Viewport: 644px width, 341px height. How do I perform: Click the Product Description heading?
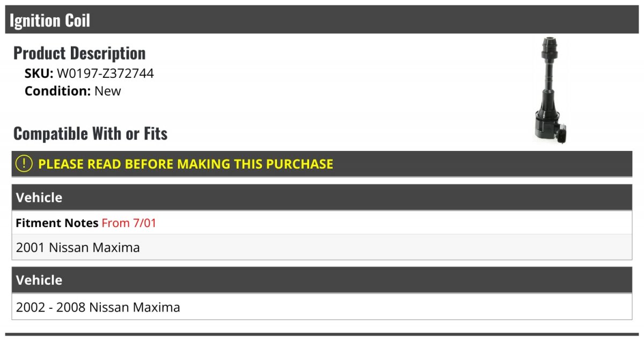(79, 53)
